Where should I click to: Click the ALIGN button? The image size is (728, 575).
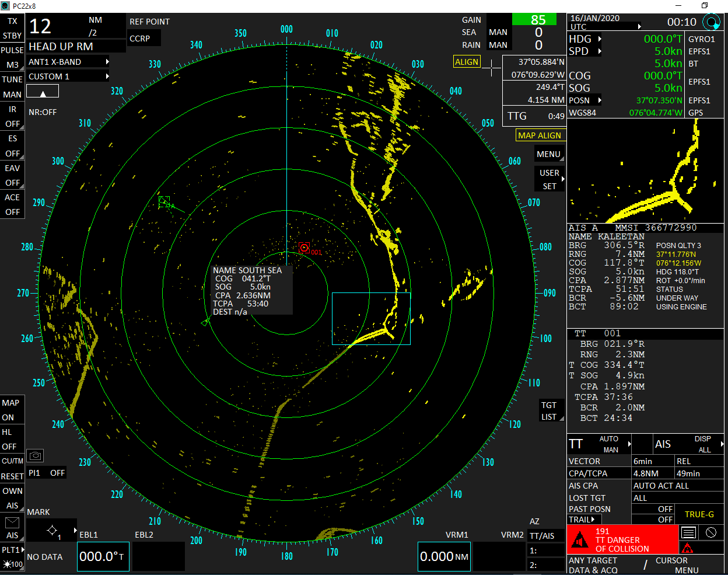467,62
